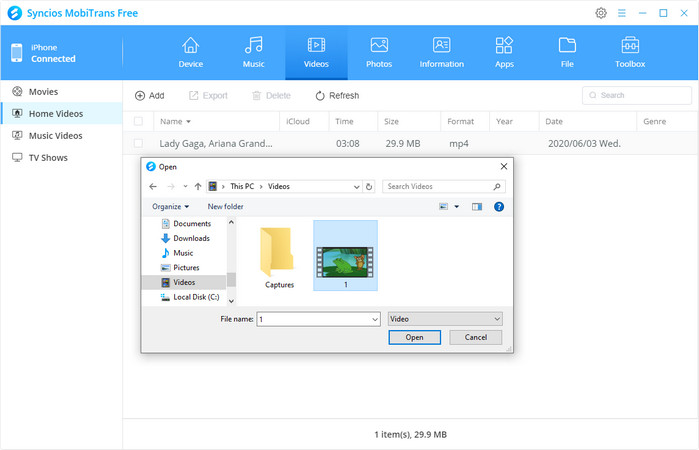Screen dimensions: 699x450
Task: Select Movies in the sidebar
Action: (x=62, y=91)
